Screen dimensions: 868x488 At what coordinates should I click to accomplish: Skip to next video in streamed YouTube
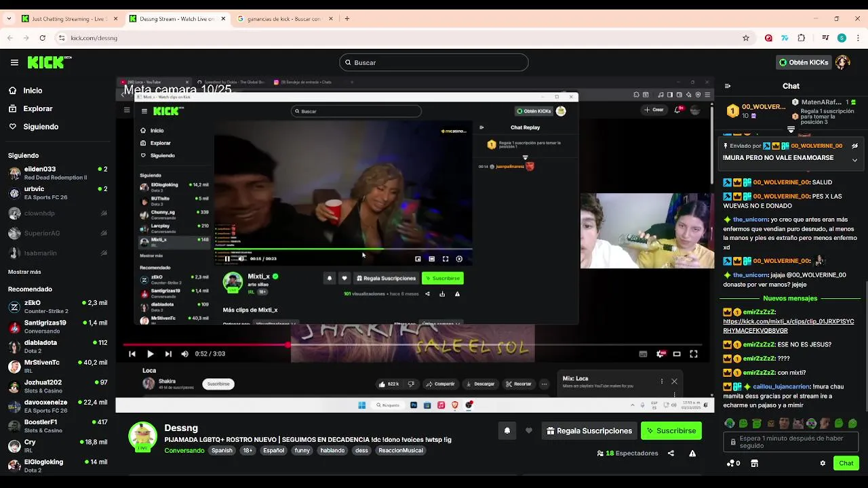(x=168, y=354)
